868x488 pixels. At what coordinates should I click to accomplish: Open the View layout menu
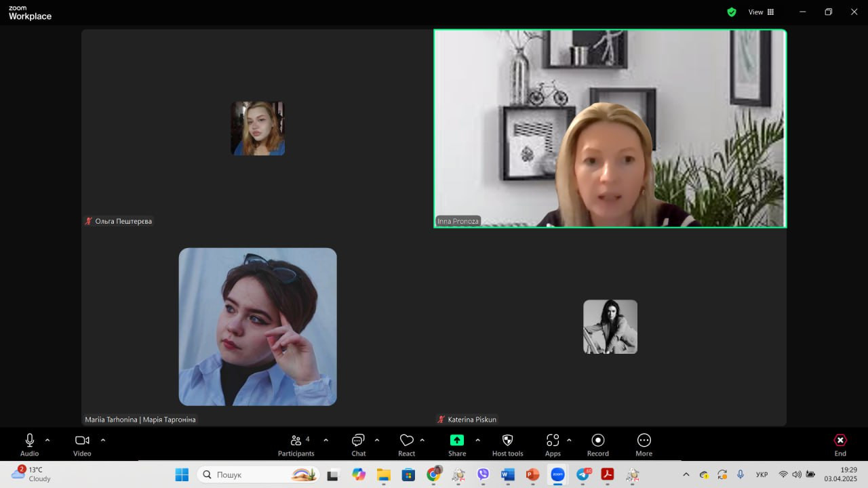click(761, 12)
